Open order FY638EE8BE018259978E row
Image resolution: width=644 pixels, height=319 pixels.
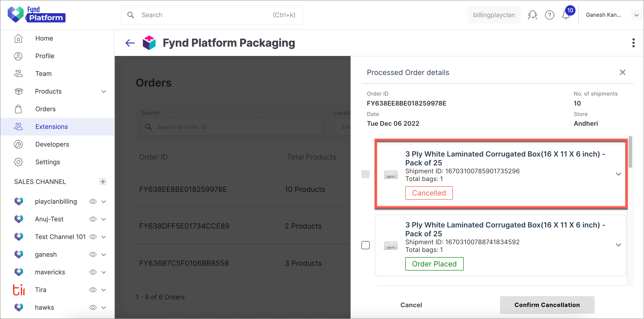pyautogui.click(x=243, y=189)
